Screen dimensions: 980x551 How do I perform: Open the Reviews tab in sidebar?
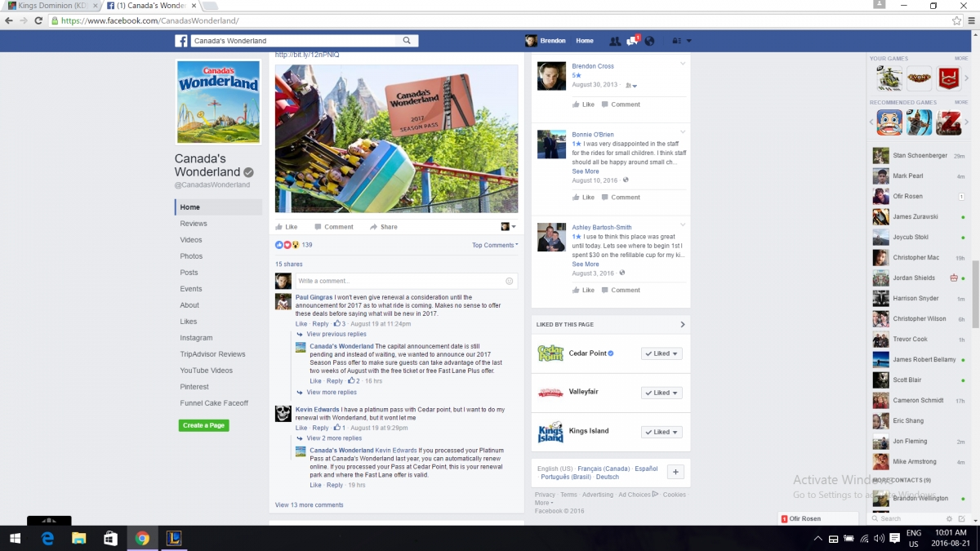coord(194,224)
